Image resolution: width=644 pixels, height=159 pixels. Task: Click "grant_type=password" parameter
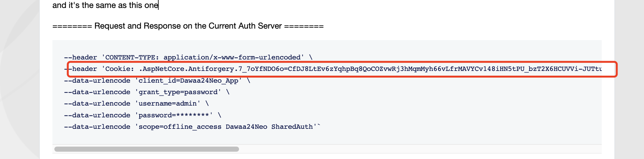click(x=178, y=92)
